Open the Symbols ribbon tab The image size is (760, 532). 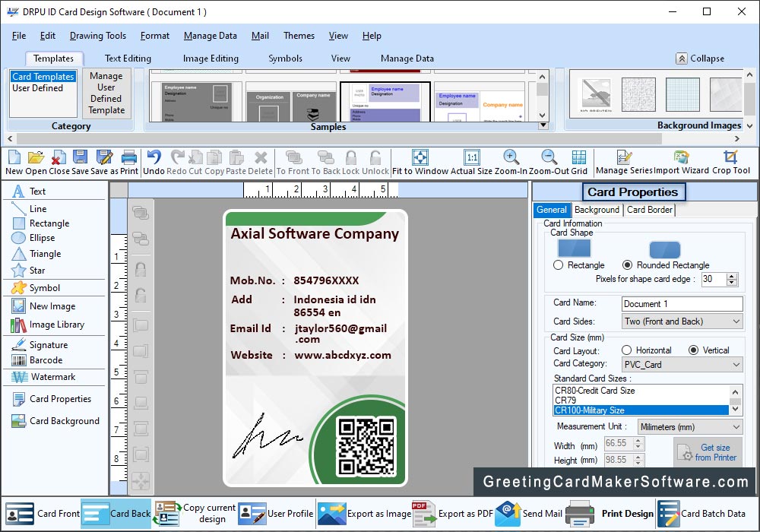pyautogui.click(x=285, y=59)
